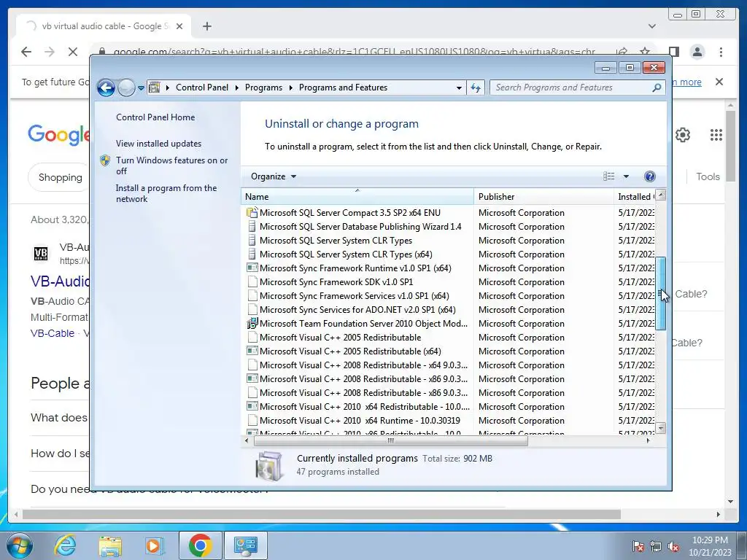The width and height of the screenshot is (747, 560).
Task: Click Programs breadcrumb
Action: (x=263, y=87)
